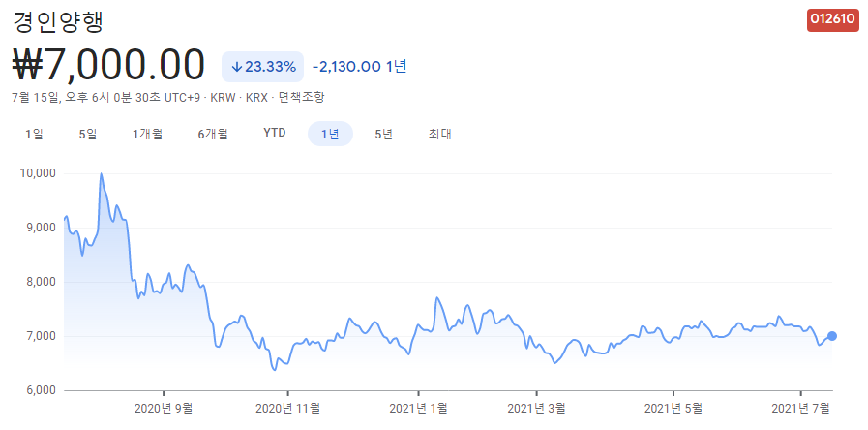Switch chart to 1개월 range
The width and height of the screenshot is (868, 430).
pyautogui.click(x=147, y=134)
